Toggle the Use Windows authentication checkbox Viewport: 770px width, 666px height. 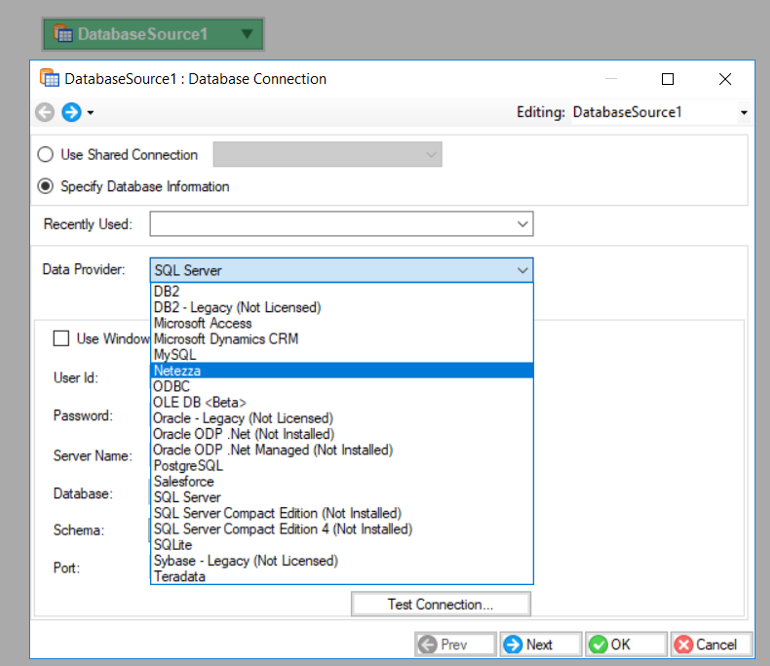click(61, 338)
